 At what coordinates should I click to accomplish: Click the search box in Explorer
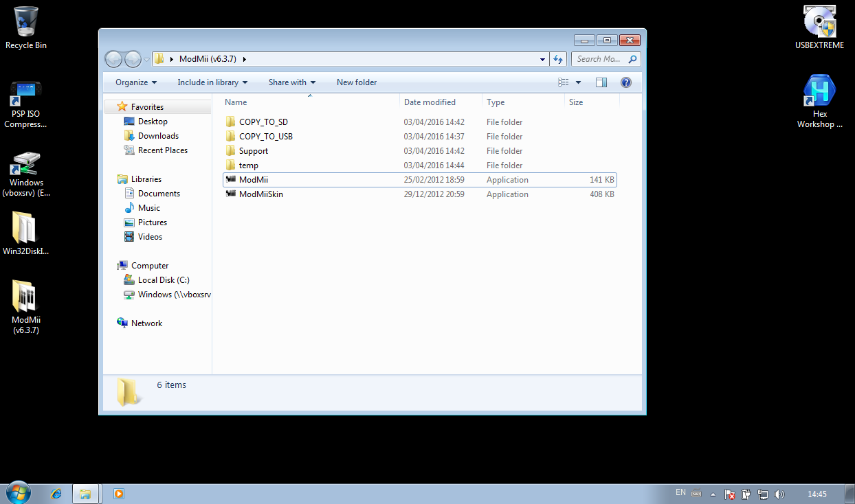click(x=599, y=59)
